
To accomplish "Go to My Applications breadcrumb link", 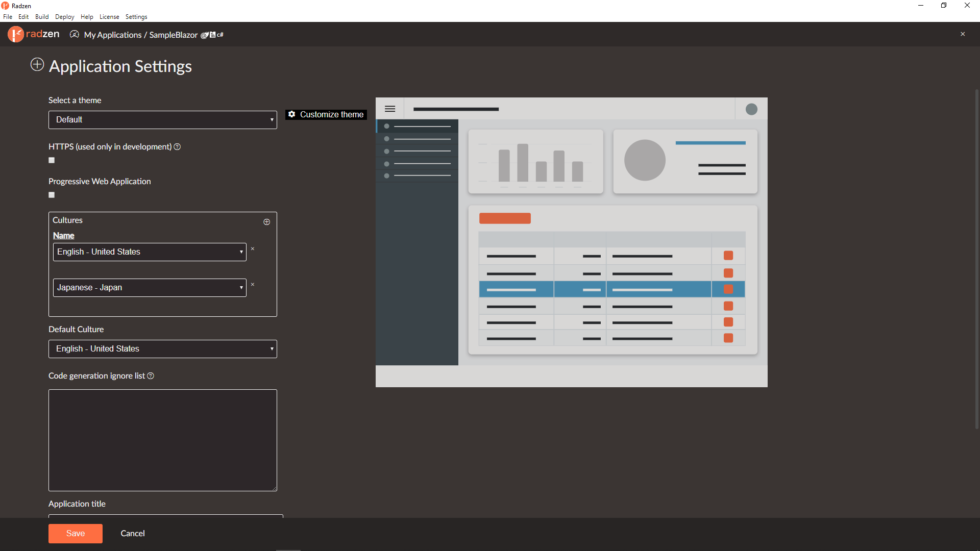I will (113, 35).
